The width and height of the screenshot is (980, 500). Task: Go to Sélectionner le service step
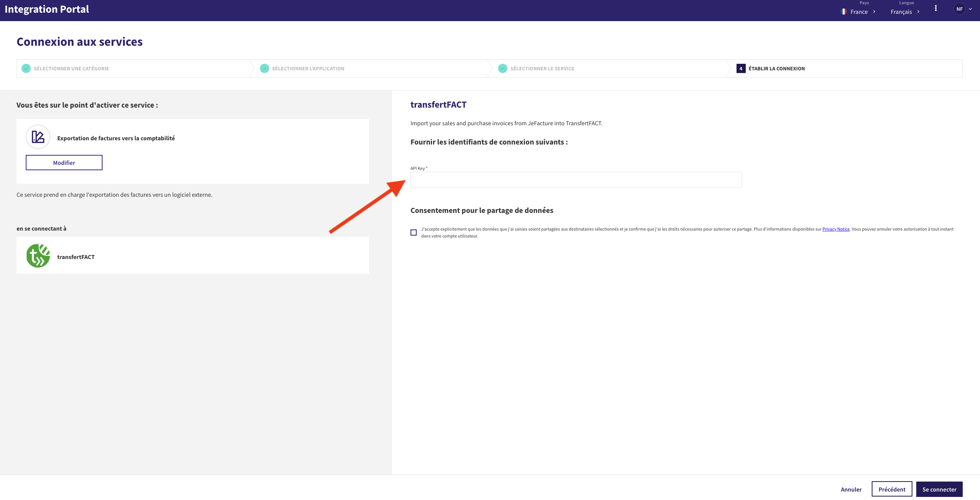tap(542, 68)
